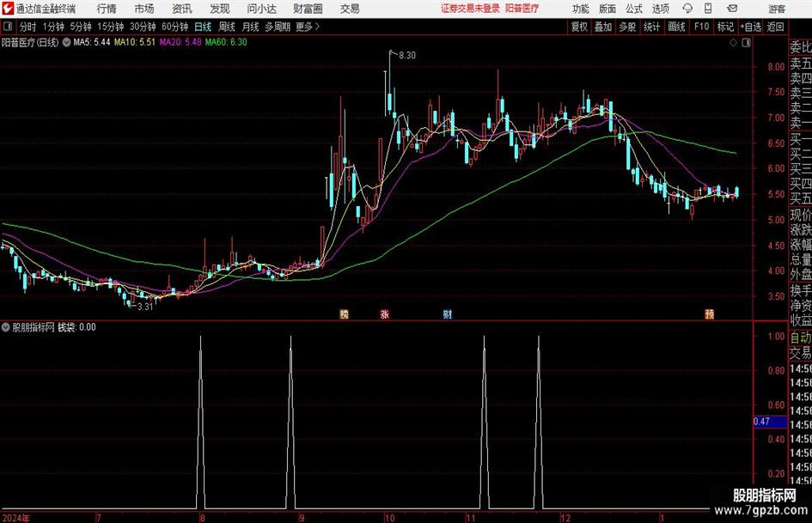Open the mail envelope icon
Viewport: 812px width, 523px height.
[x=732, y=9]
